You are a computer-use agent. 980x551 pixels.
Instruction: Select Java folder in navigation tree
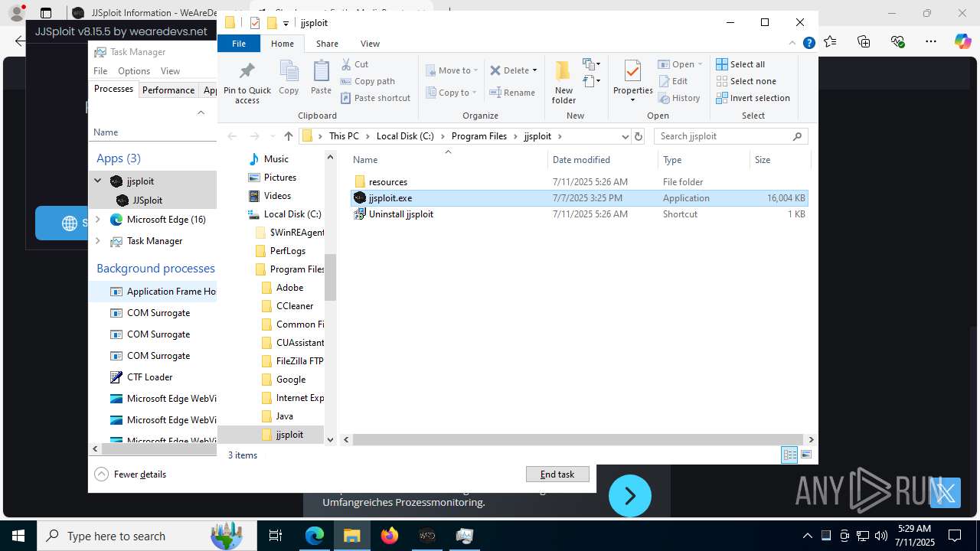[285, 416]
